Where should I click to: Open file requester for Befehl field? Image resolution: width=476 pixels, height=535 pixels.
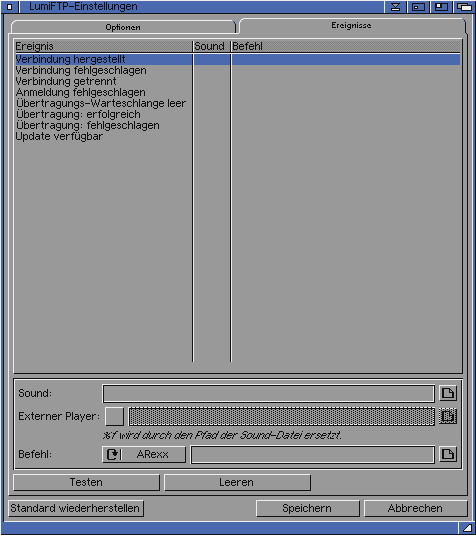click(x=448, y=454)
